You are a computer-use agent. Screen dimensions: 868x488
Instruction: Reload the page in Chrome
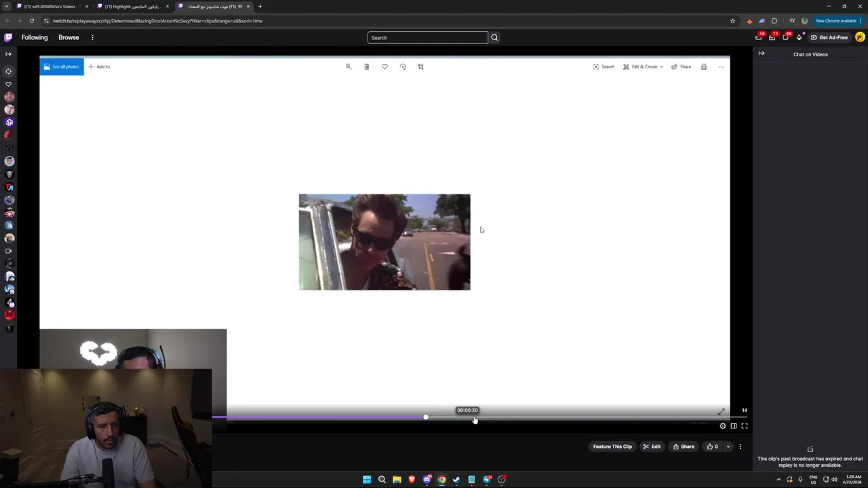(31, 20)
